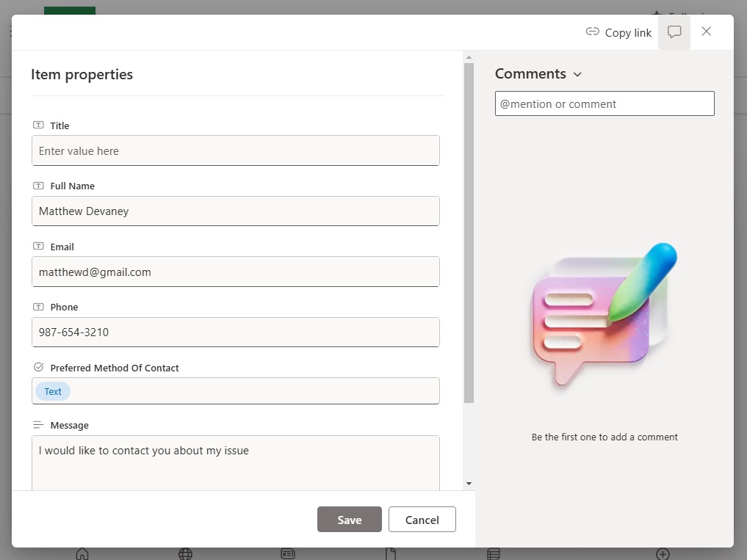The width and height of the screenshot is (747, 560).
Task: Click the Copy link chain icon
Action: 592,32
